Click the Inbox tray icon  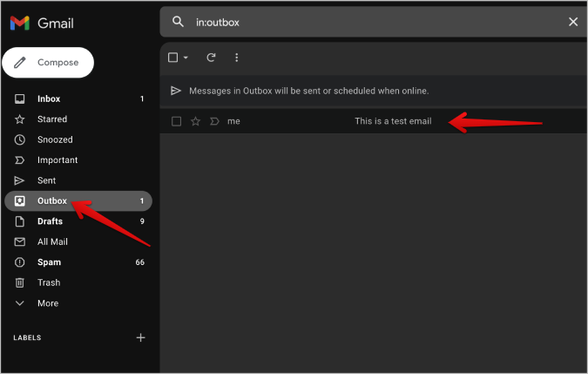click(19, 99)
